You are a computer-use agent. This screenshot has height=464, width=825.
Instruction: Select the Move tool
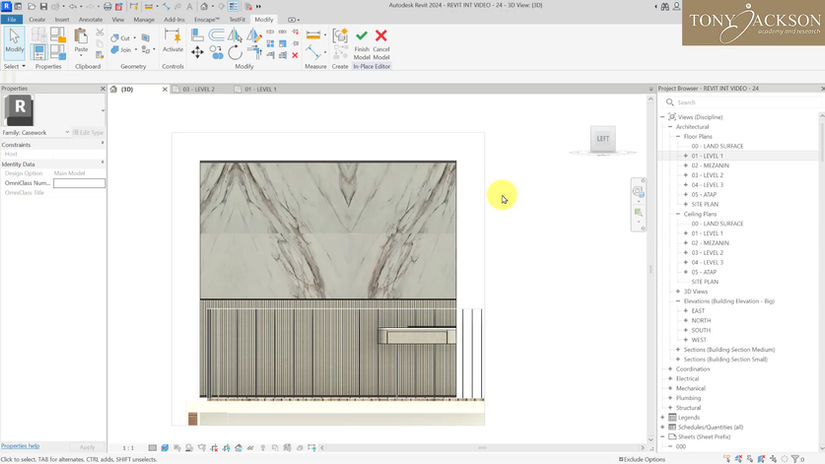pyautogui.click(x=197, y=52)
